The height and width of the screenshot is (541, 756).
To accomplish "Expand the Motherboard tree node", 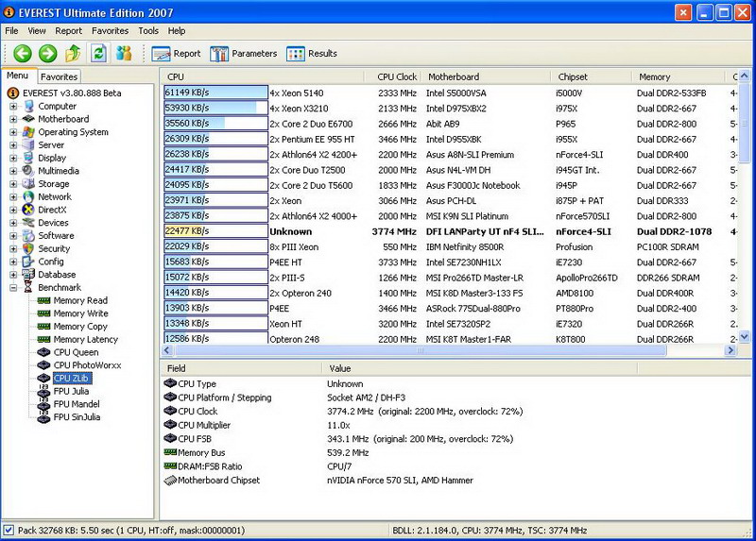I will [13, 119].
